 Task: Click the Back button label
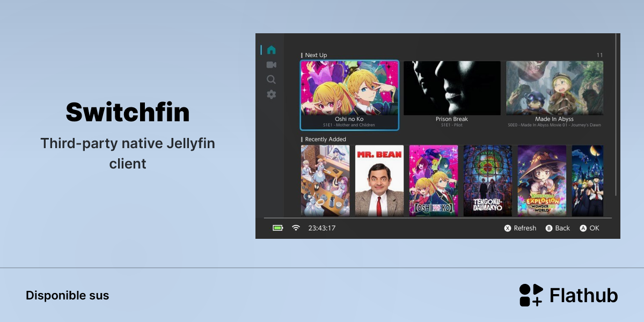click(562, 228)
